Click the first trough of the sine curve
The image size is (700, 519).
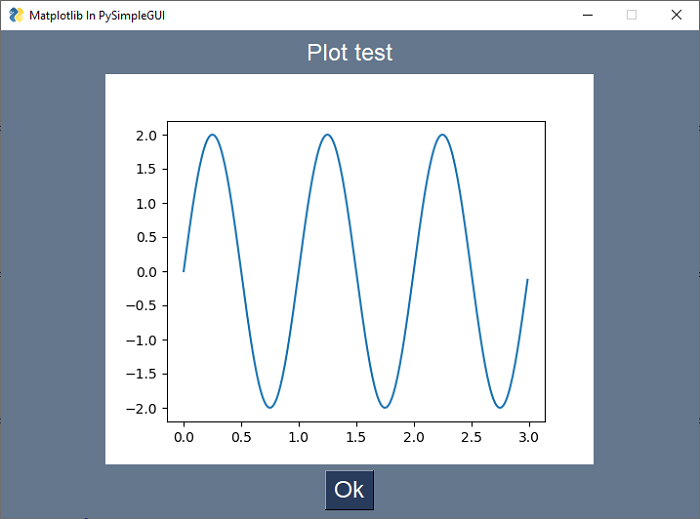pyautogui.click(x=269, y=407)
